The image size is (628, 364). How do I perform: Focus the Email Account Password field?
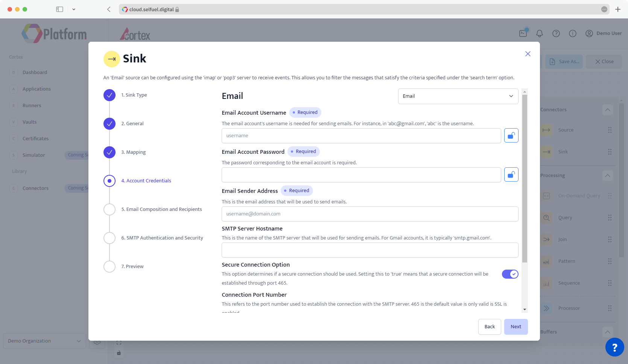pyautogui.click(x=361, y=175)
